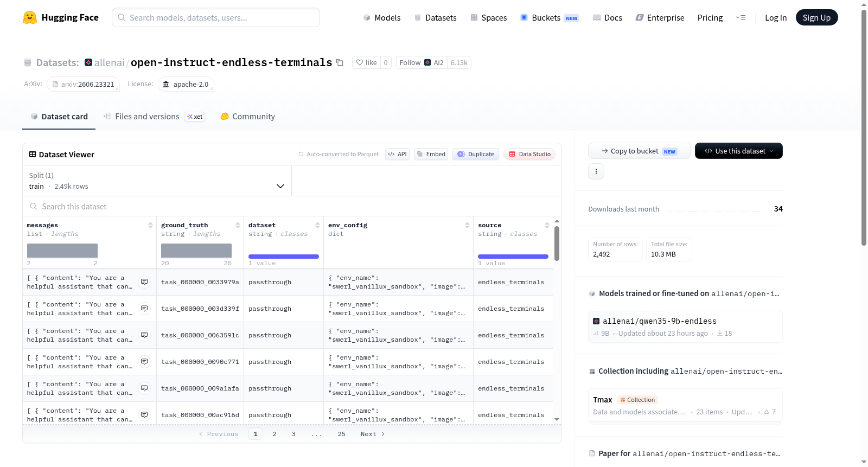This screenshot has width=868, height=467.
Task: Go to Models in the navigation
Action: click(x=382, y=17)
